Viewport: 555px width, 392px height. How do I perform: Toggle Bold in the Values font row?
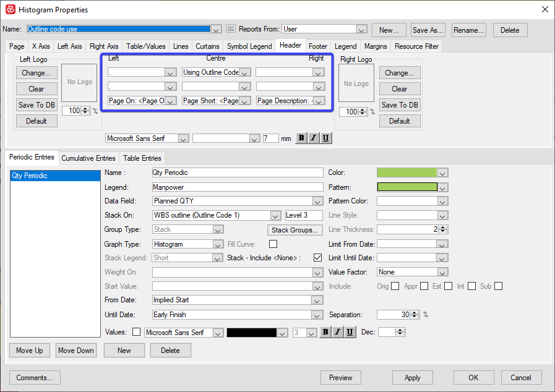tap(325, 333)
